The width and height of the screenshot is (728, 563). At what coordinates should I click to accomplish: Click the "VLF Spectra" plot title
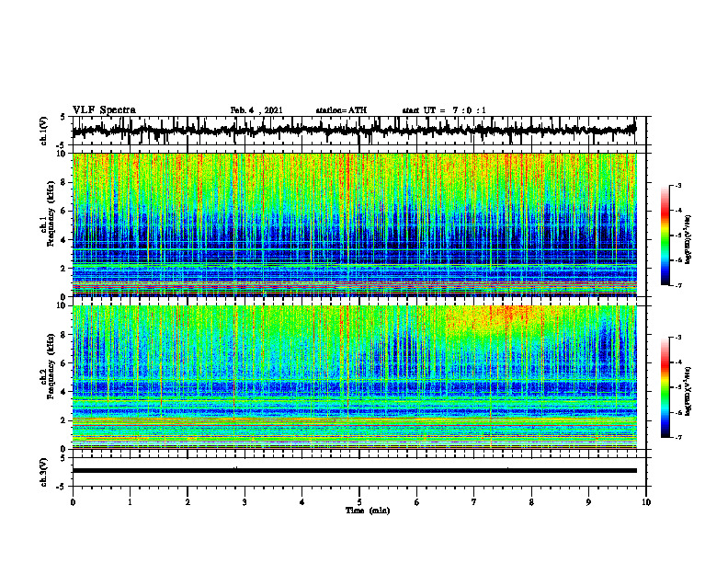[104, 110]
